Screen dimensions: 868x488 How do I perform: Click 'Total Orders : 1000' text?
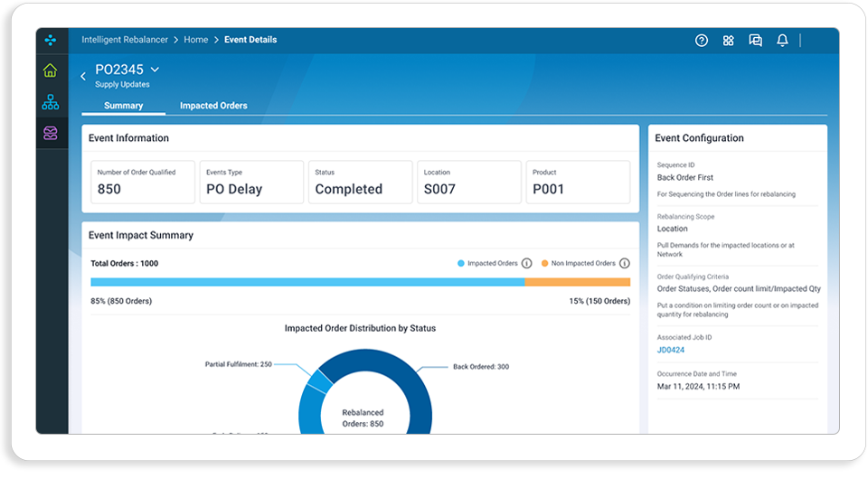point(125,263)
